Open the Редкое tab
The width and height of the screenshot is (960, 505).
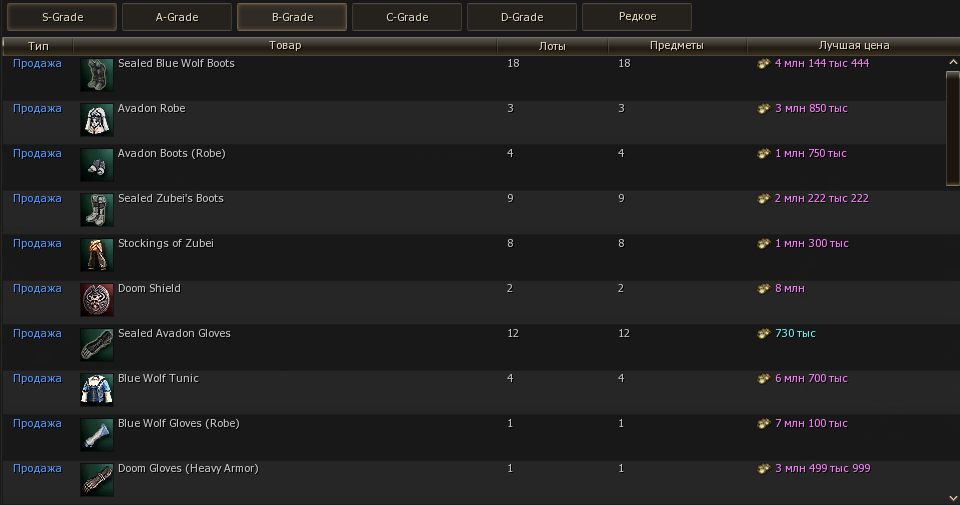pos(637,17)
